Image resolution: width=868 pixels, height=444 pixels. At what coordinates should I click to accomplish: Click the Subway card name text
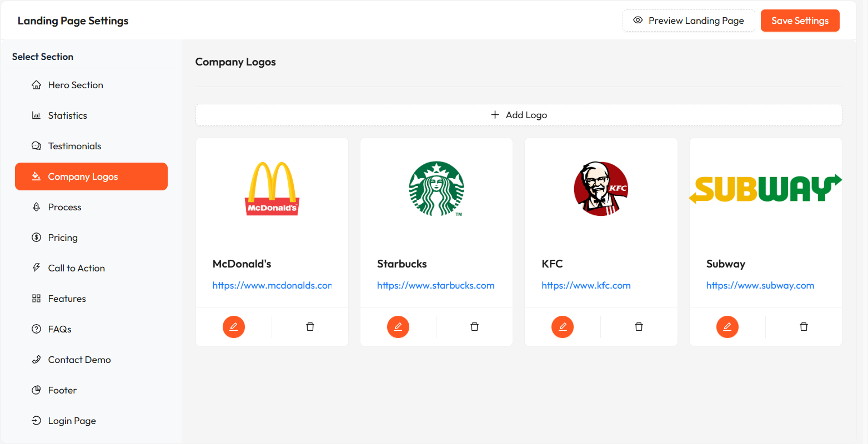pos(726,264)
